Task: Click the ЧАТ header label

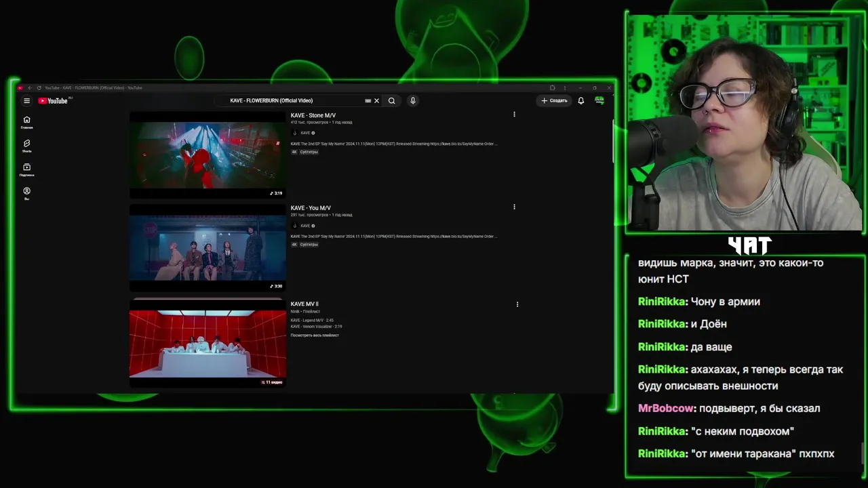Action: click(750, 245)
